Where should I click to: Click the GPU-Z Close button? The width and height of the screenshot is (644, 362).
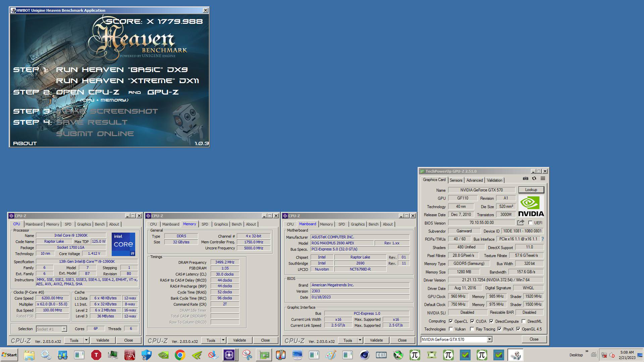[x=534, y=339]
